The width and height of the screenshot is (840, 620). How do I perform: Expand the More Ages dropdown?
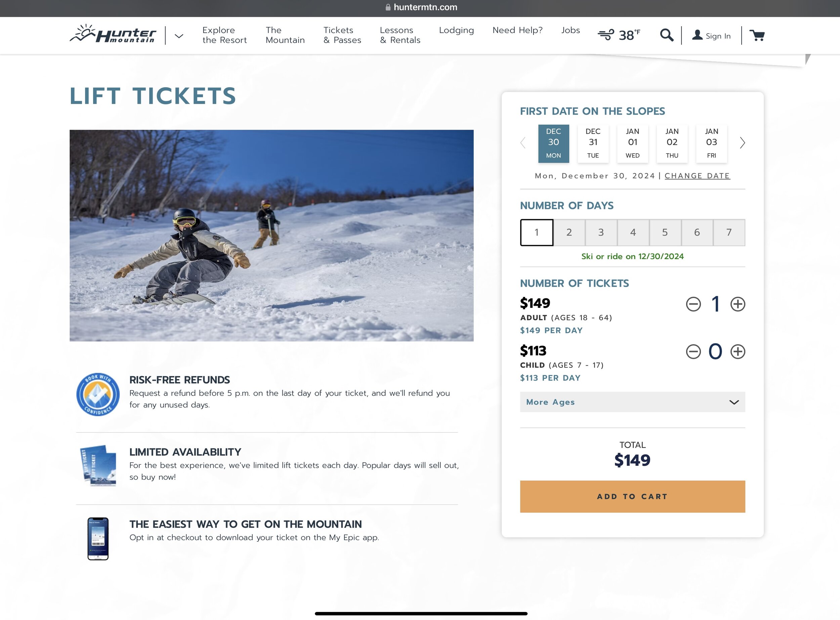coord(633,402)
